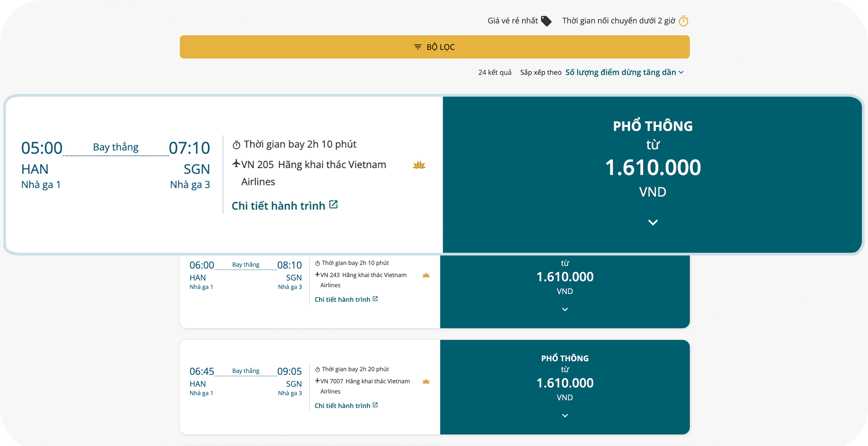Click the lotus logo on the VN 243 flight
868x446 pixels.
426,275
